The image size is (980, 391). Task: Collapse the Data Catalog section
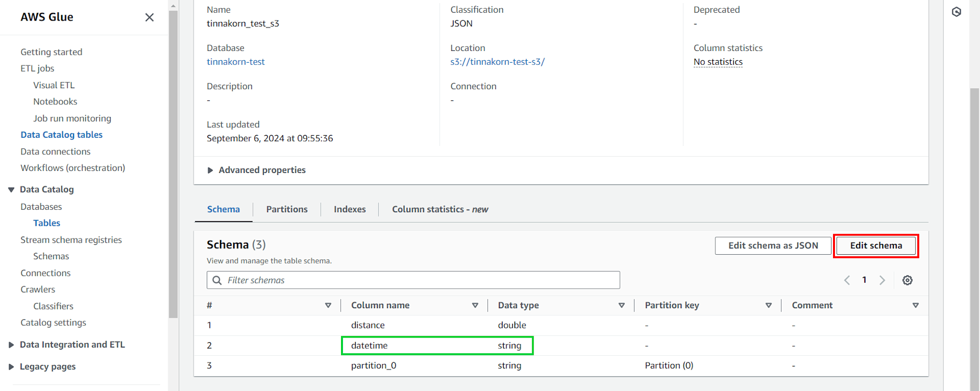click(11, 190)
